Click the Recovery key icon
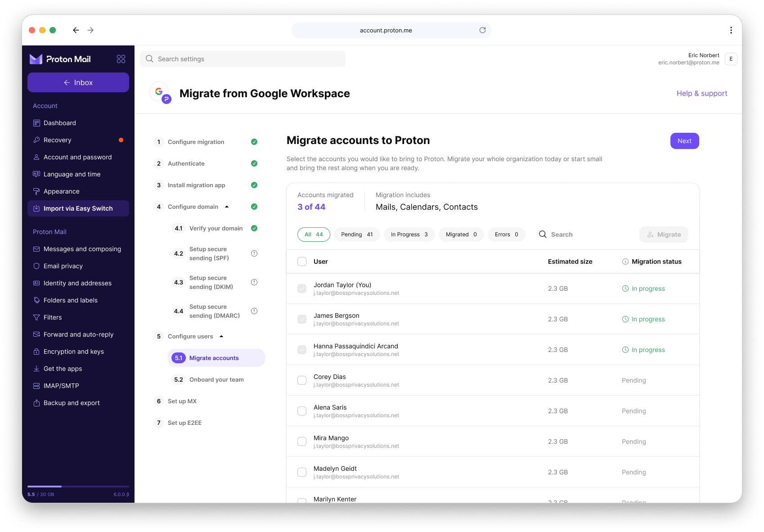Screen dimensions: 764x532 (x=36, y=140)
